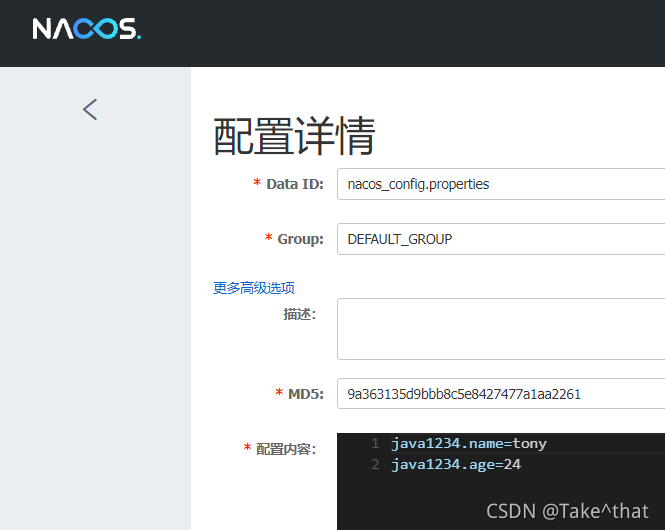Click the Data ID label
The width and height of the screenshot is (665, 530).
[x=295, y=184]
